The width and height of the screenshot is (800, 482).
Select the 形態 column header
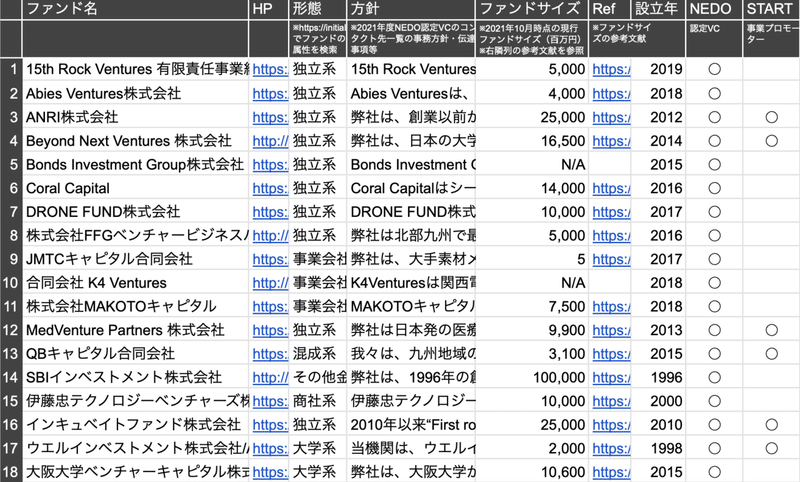coord(317,9)
